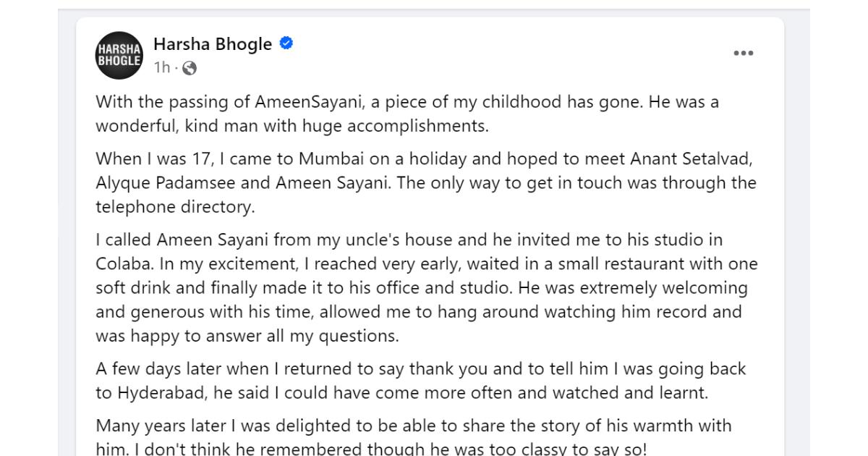Open the post's three-dot options menu
Viewport: 868px width, 456px height.
point(744,54)
